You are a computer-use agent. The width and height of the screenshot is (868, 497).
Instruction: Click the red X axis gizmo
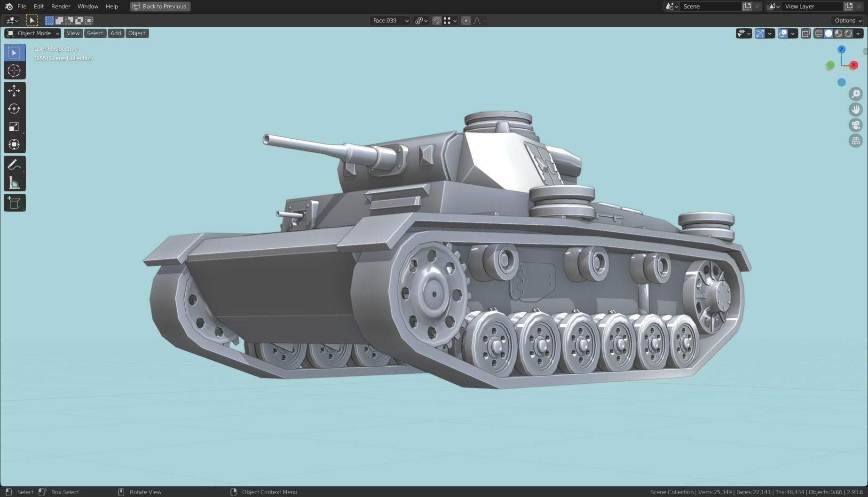click(854, 65)
